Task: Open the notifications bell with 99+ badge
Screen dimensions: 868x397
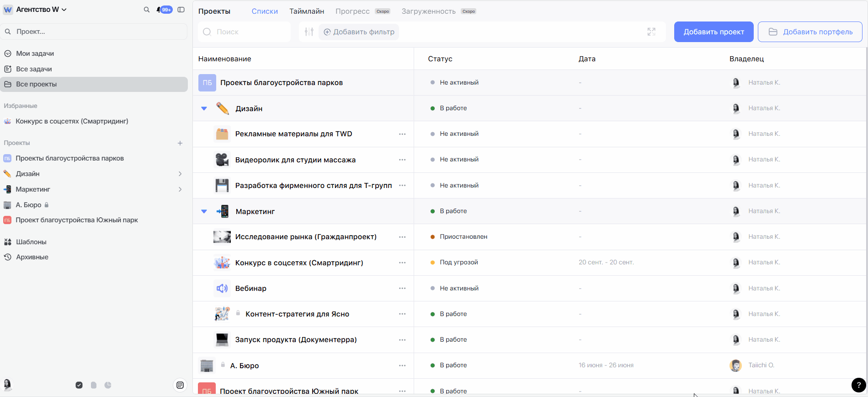Action: click(x=164, y=10)
